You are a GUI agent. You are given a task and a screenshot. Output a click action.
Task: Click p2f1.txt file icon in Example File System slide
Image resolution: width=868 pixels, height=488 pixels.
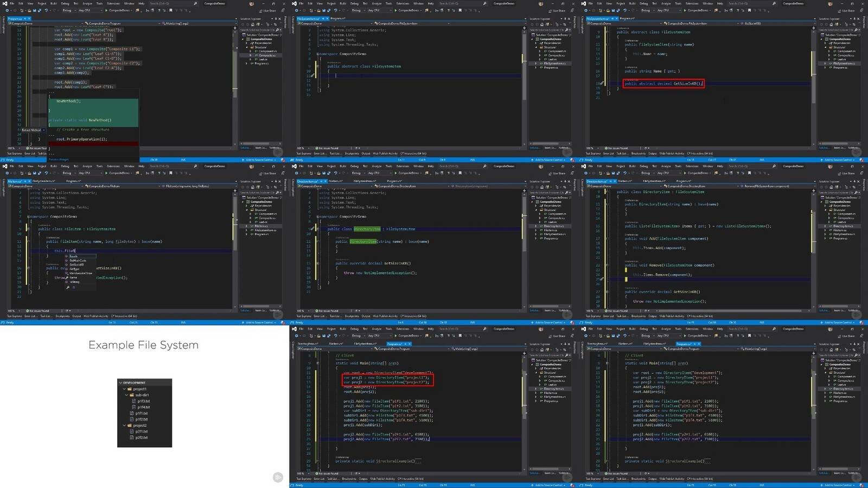click(x=132, y=432)
